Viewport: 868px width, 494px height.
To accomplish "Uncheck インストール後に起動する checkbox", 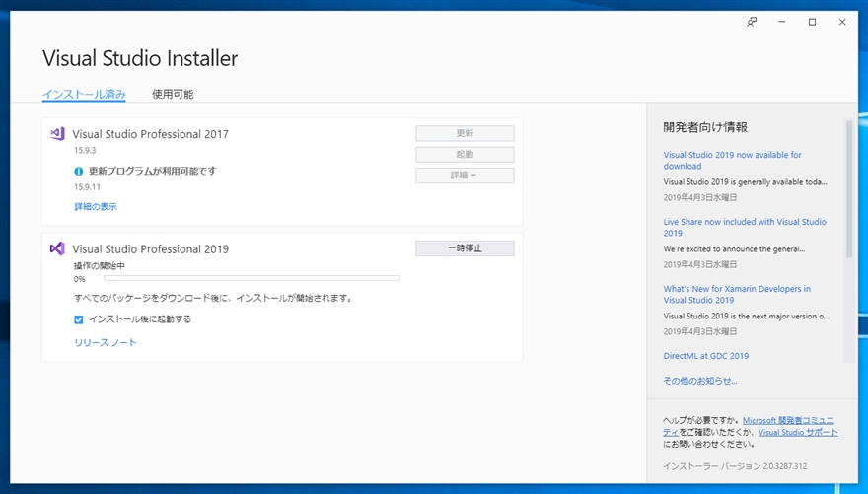I will [79, 319].
